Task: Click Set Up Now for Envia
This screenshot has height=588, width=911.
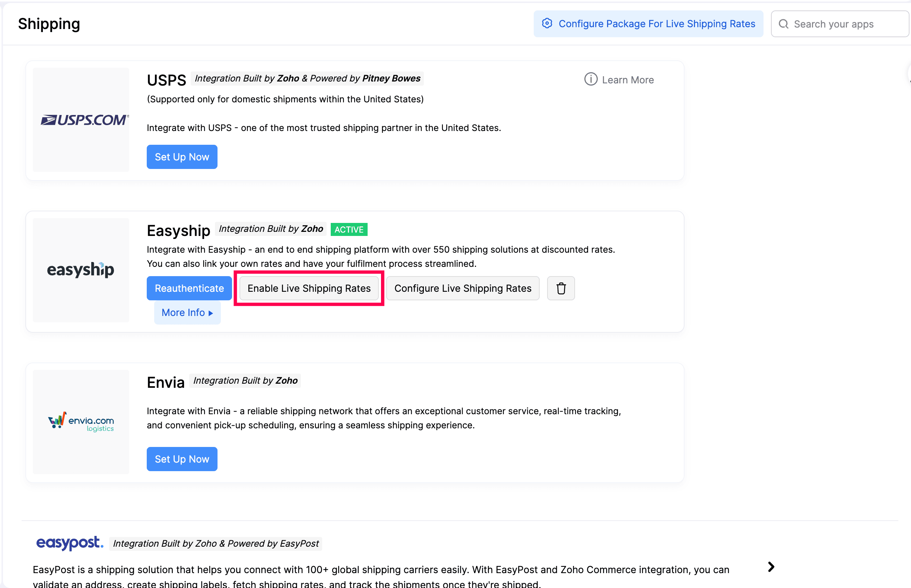Action: tap(182, 459)
